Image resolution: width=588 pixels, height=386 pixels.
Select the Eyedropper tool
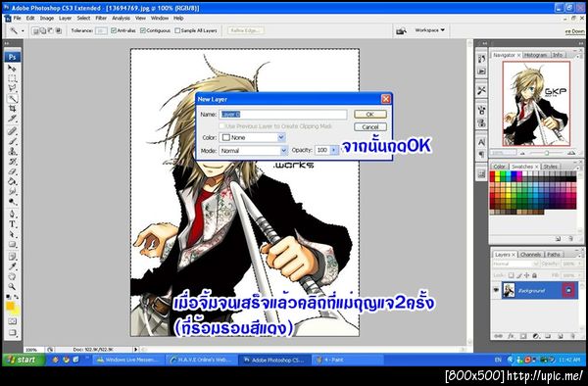[12, 266]
